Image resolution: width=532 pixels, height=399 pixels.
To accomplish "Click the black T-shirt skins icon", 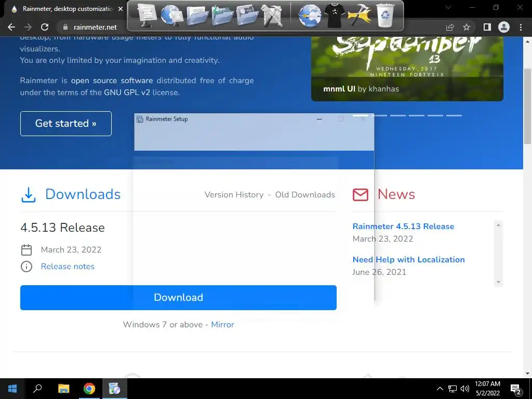I will click(335, 15).
